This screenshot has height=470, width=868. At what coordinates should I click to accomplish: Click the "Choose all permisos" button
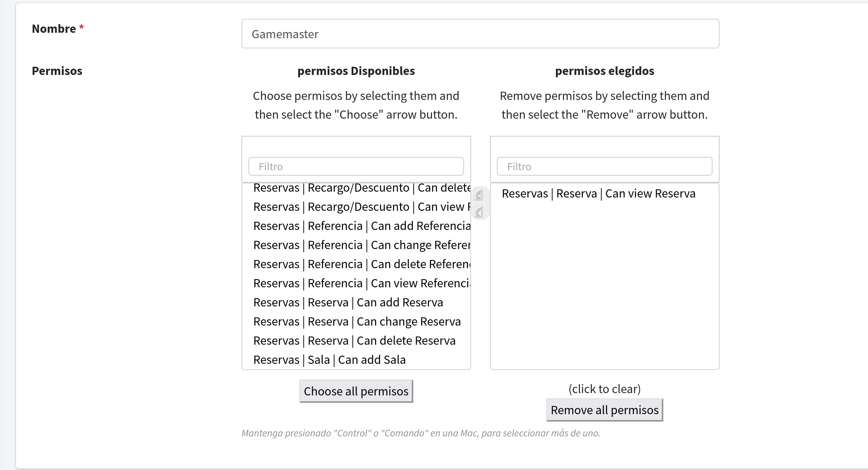coord(356,391)
